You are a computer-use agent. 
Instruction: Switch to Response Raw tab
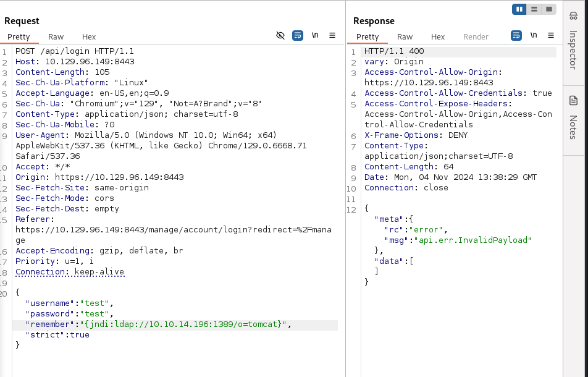(405, 36)
